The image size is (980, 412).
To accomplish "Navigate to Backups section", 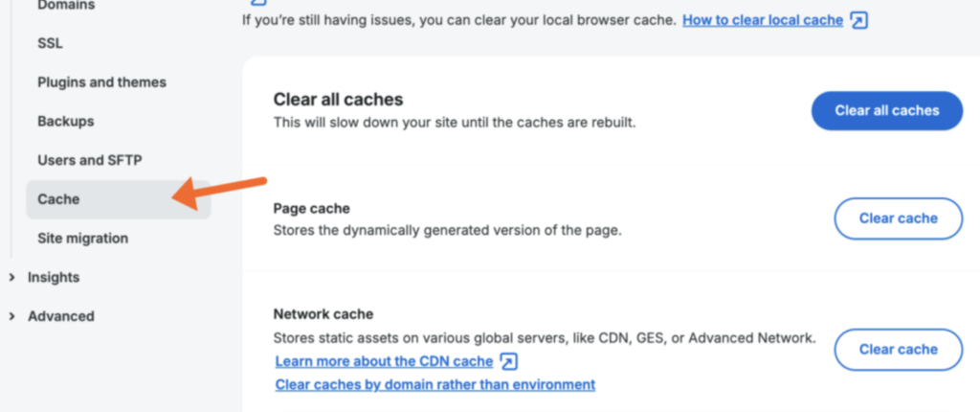I will (x=66, y=122).
